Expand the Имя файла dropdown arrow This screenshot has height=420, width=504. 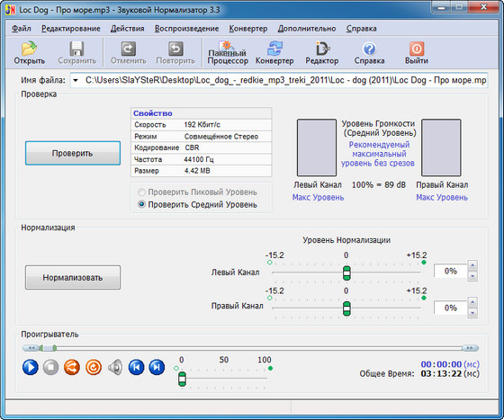coord(76,80)
